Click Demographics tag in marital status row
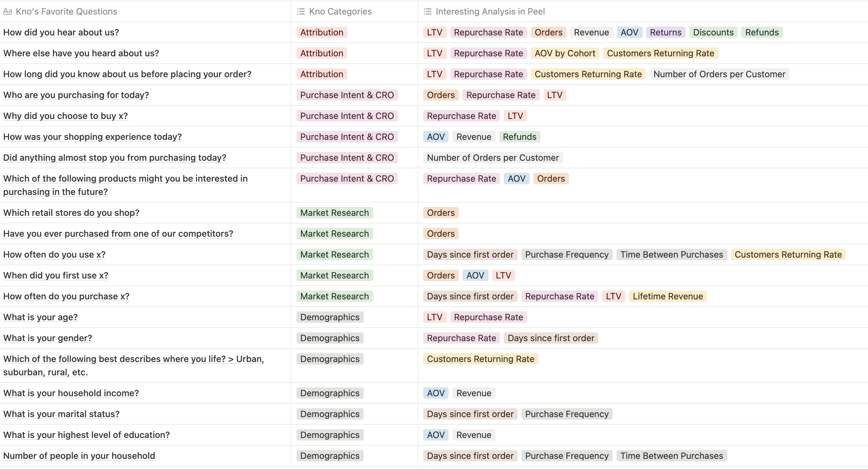This screenshot has width=868, height=469. click(329, 414)
